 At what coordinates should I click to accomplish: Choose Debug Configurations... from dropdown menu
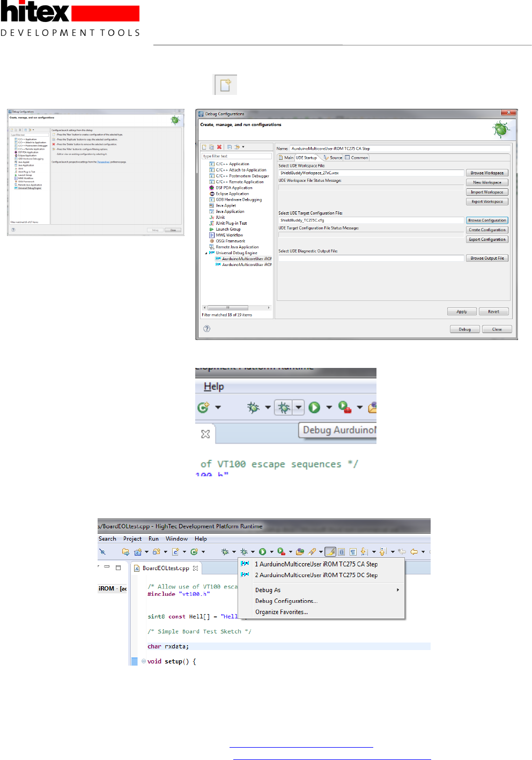point(321,601)
